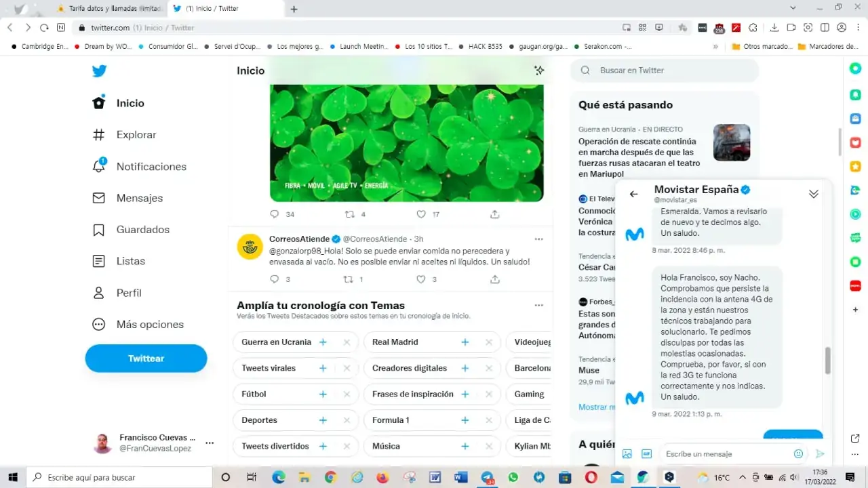Open Perfil in the sidebar
Screen dimensions: 868x488
pyautogui.click(x=117, y=293)
